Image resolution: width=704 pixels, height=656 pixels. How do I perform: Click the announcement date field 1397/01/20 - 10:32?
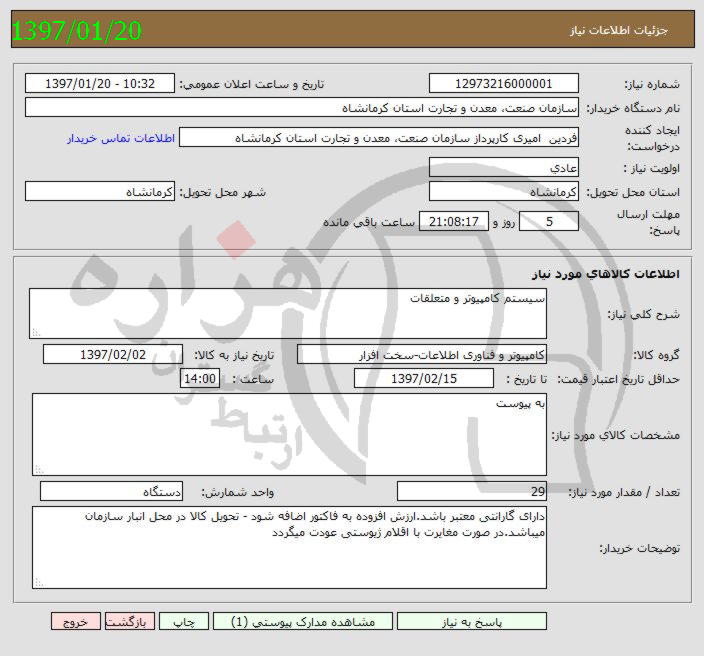(100, 84)
